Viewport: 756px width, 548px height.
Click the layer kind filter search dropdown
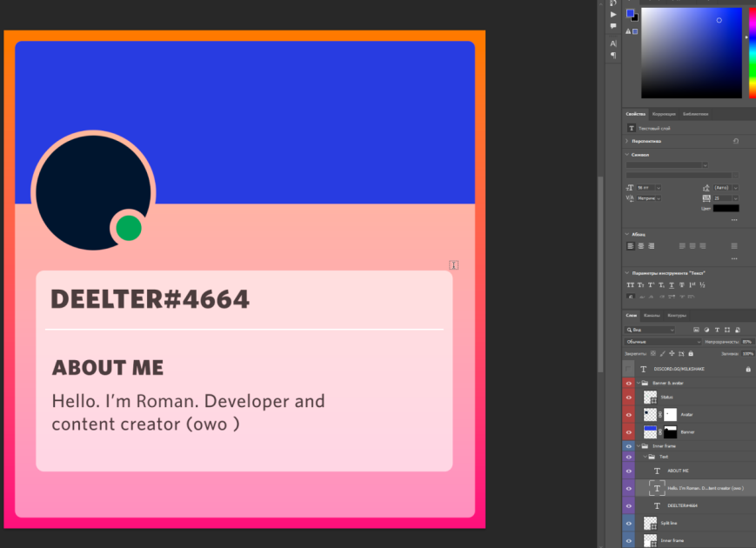[650, 330]
